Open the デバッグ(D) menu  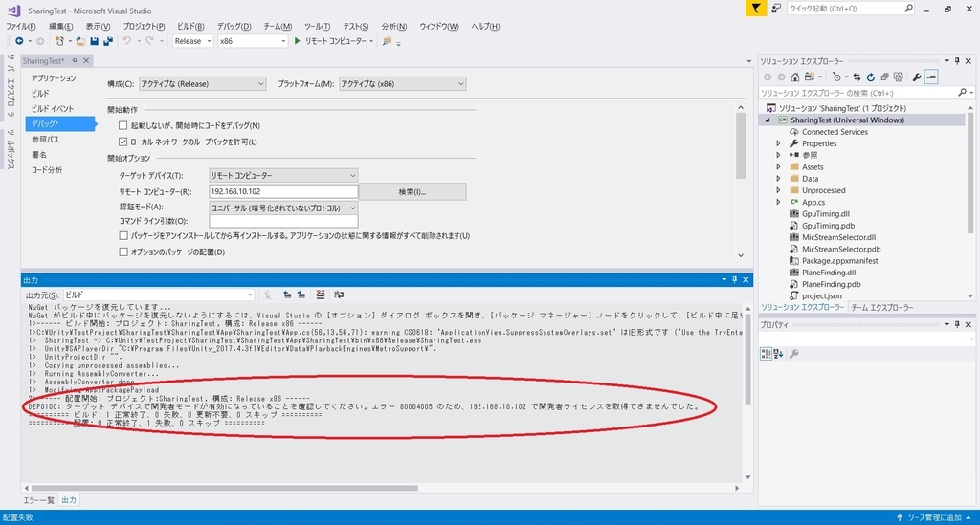point(234,26)
